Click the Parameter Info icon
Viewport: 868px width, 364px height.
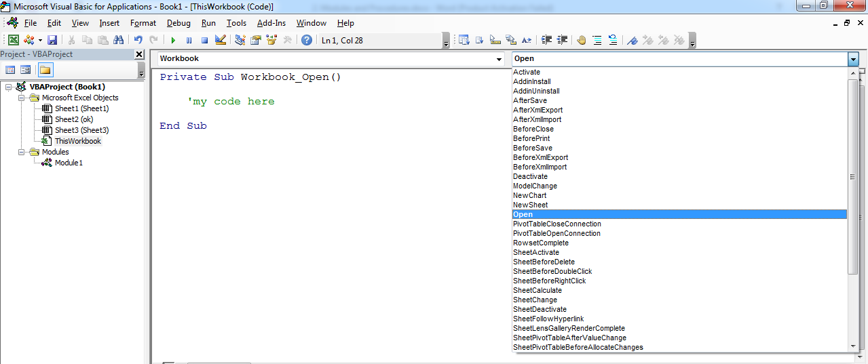click(x=511, y=40)
